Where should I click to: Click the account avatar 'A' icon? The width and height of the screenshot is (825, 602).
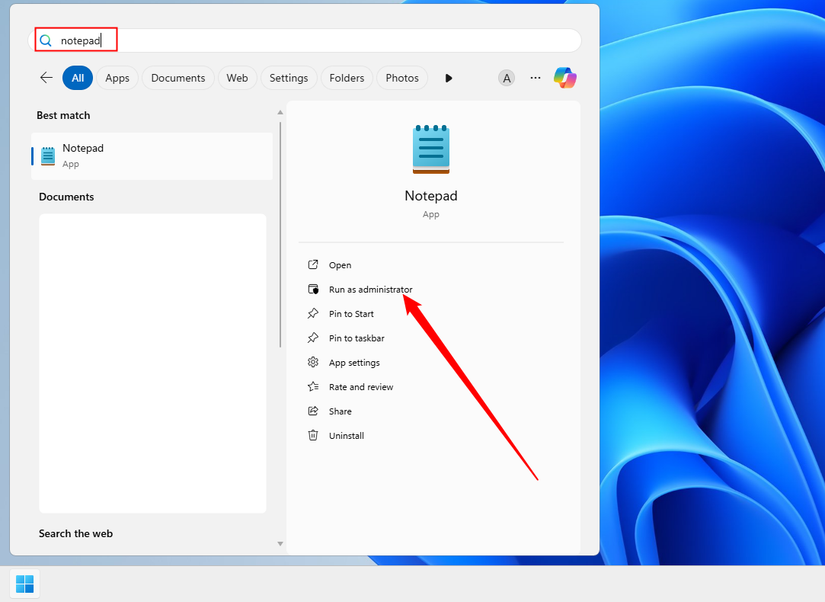pyautogui.click(x=506, y=78)
